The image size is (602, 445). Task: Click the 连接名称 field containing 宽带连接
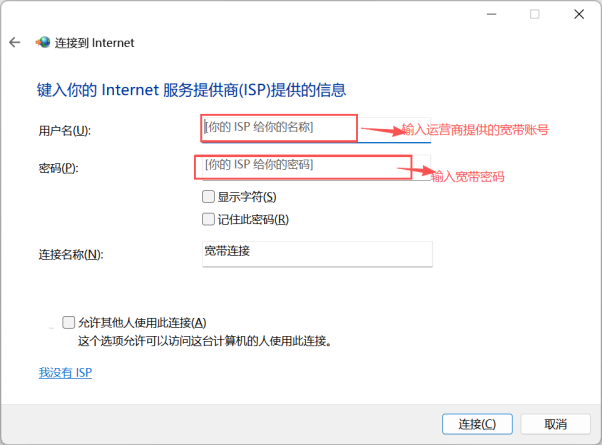[316, 253]
